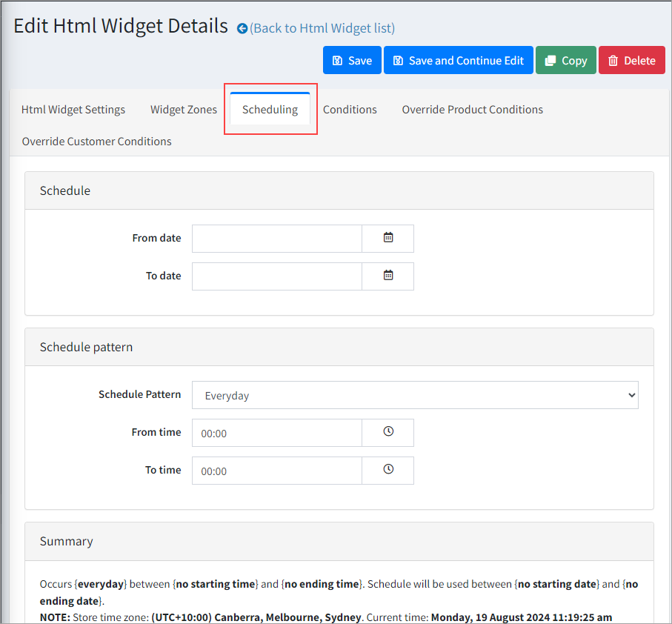672x624 pixels.
Task: Switch to Html Widget Settings tab
Action: pos(73,110)
